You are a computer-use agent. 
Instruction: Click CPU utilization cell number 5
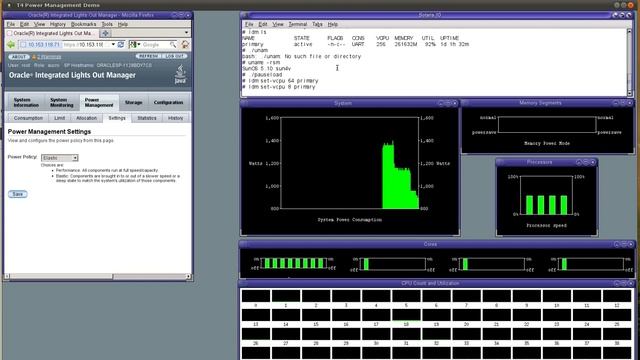(x=406, y=296)
